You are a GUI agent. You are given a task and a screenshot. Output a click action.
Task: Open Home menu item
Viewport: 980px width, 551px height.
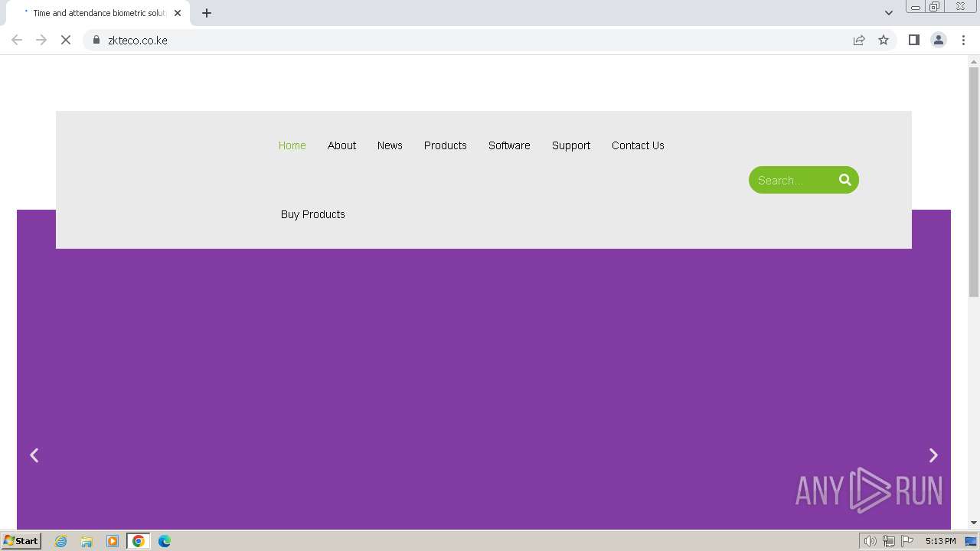click(292, 145)
